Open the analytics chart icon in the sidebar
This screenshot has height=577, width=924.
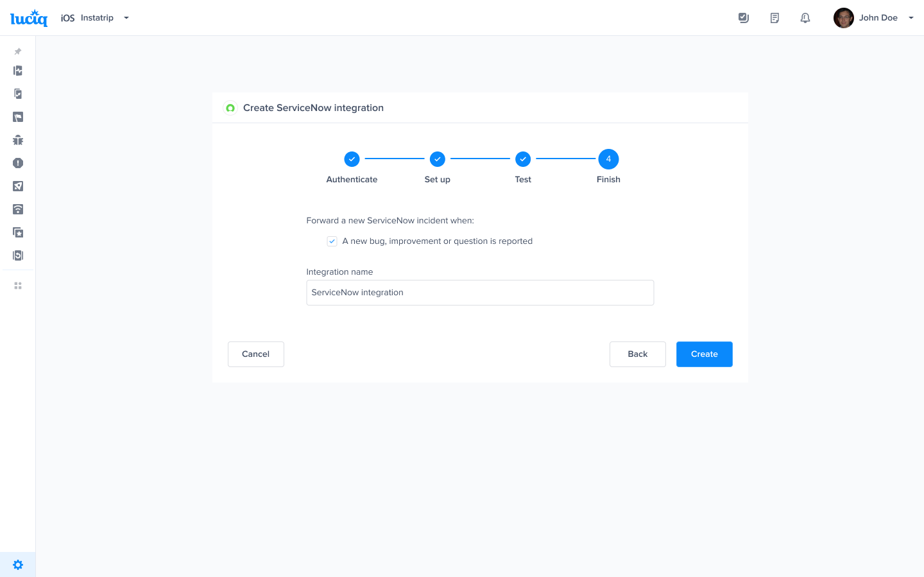17,71
